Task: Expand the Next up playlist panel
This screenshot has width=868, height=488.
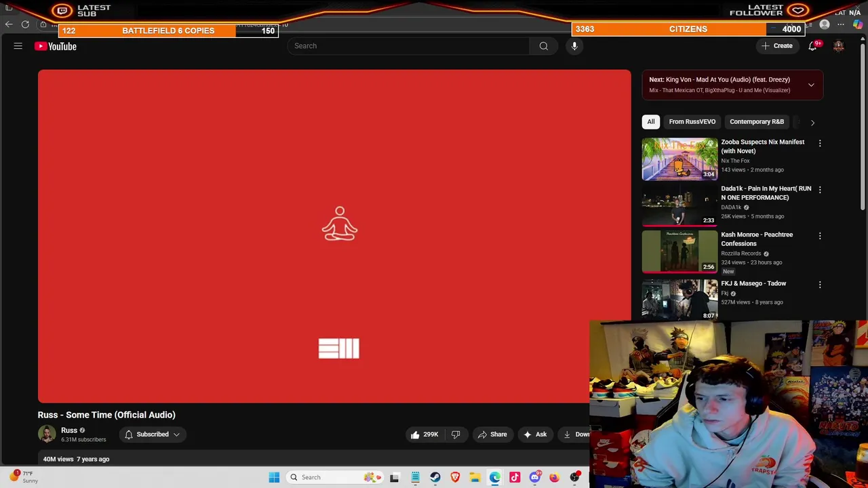Action: click(x=811, y=85)
